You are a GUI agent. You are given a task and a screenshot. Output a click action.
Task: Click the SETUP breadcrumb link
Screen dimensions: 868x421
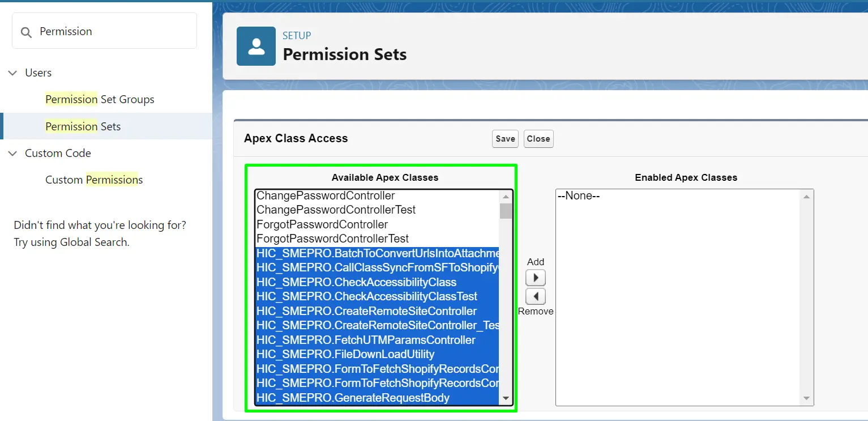(297, 36)
